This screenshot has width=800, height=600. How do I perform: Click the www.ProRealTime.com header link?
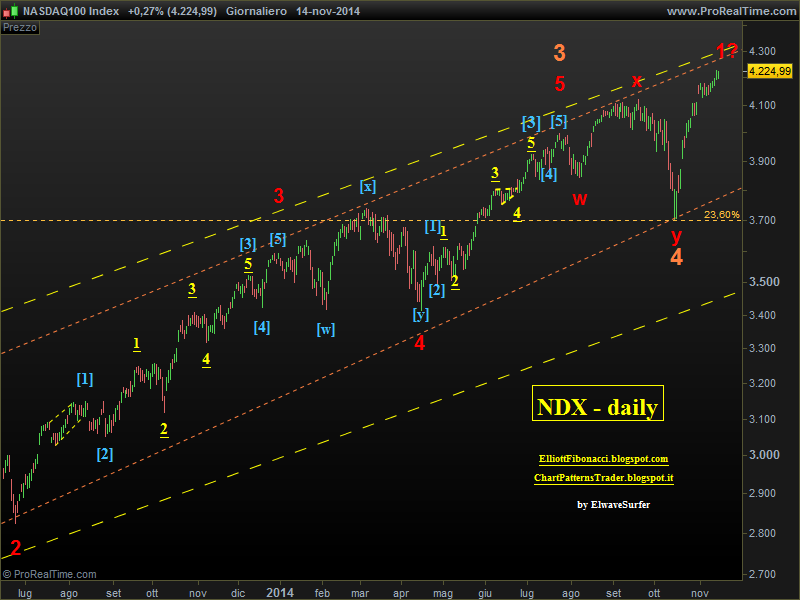coord(732,11)
